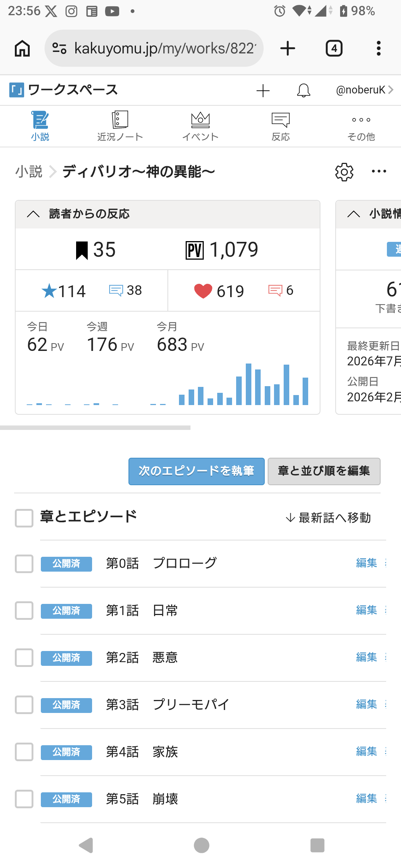Collapse the 小説情報 panel chevron
This screenshot has height=868, width=401.
(x=353, y=214)
